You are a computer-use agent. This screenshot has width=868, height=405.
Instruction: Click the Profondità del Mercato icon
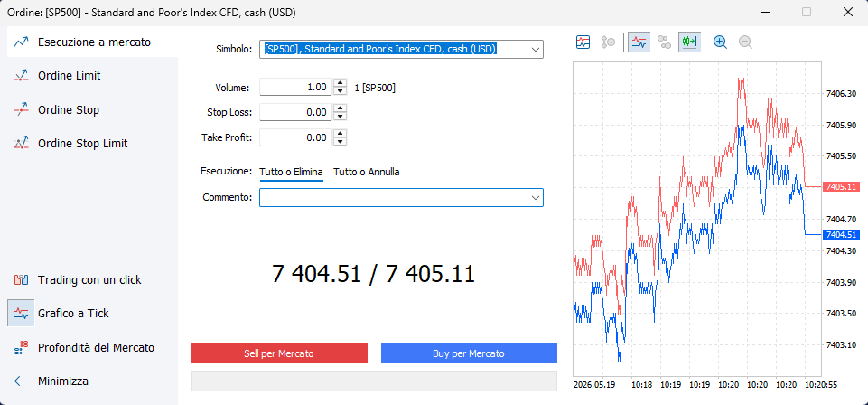coord(21,348)
